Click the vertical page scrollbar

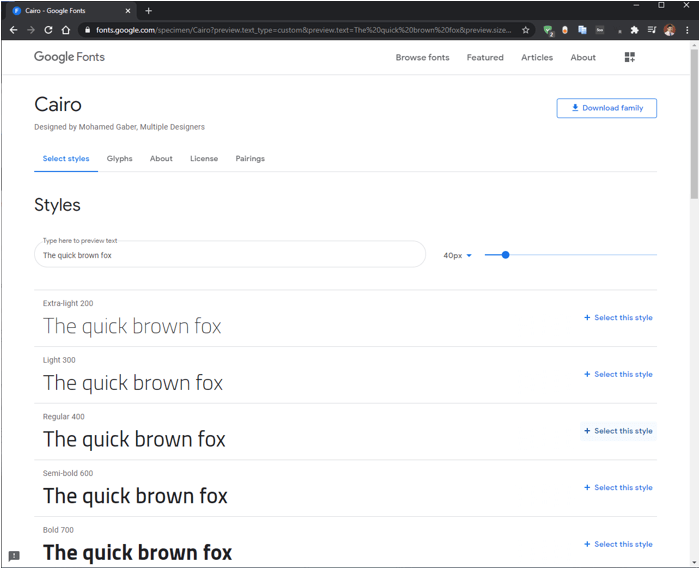694,124
